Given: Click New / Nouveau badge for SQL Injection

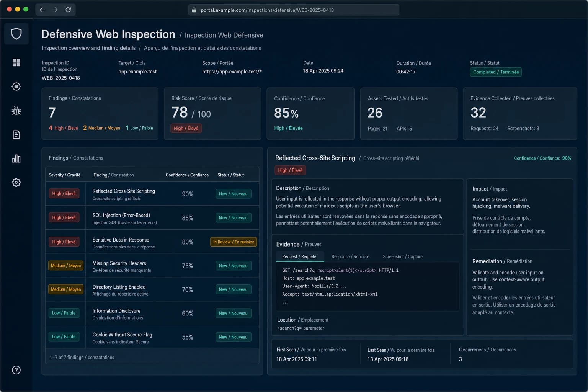Looking at the screenshot, I should coord(234,218).
